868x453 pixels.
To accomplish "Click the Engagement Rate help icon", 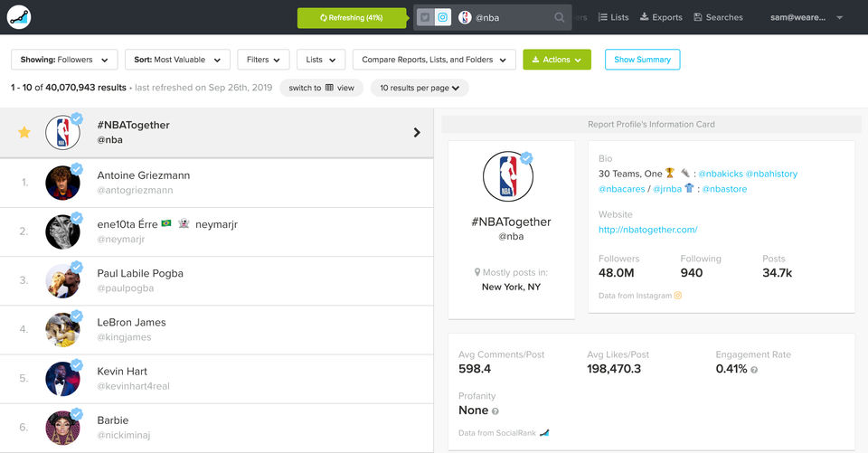I will pyautogui.click(x=754, y=370).
